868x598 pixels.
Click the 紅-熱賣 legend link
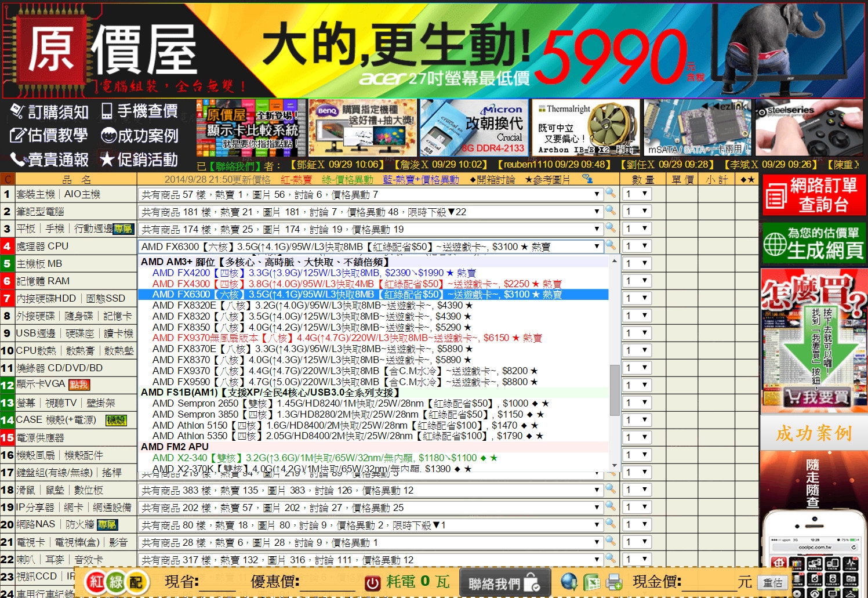tap(296, 180)
